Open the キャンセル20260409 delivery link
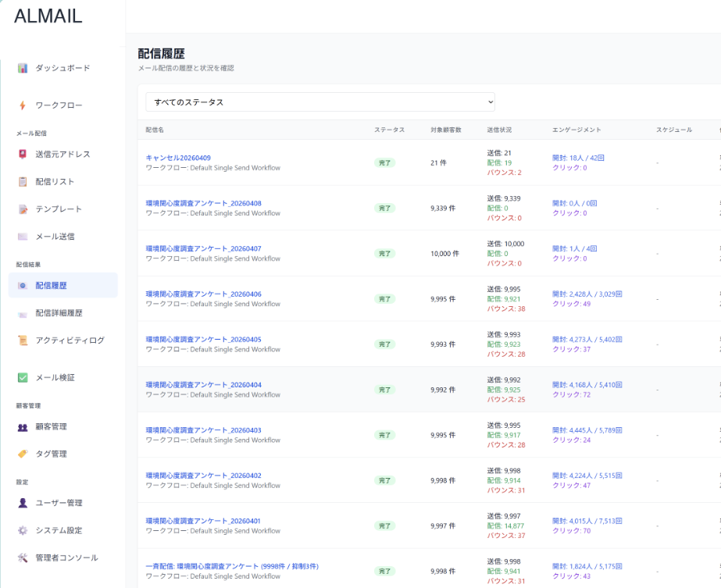 coord(178,158)
